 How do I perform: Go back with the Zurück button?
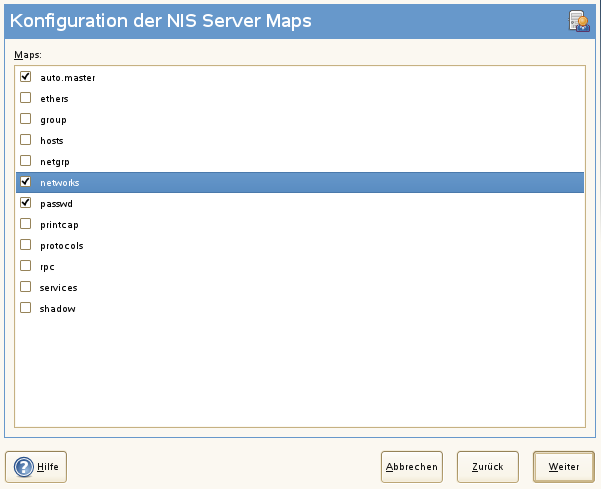(487, 466)
